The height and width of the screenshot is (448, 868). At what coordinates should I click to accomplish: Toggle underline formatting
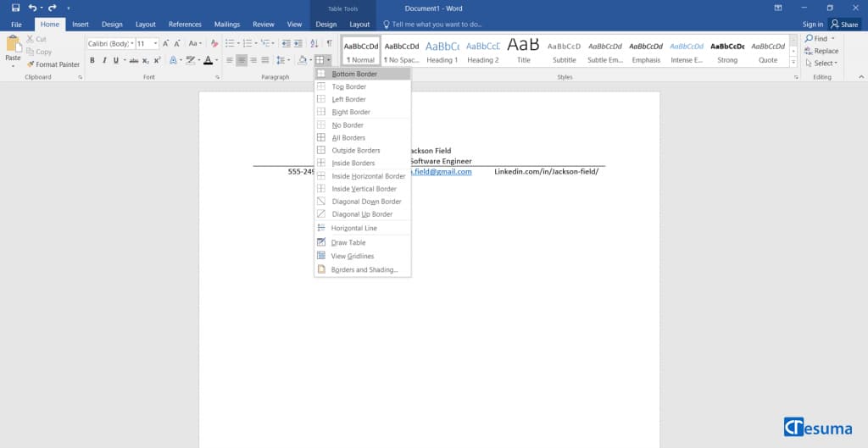[115, 60]
